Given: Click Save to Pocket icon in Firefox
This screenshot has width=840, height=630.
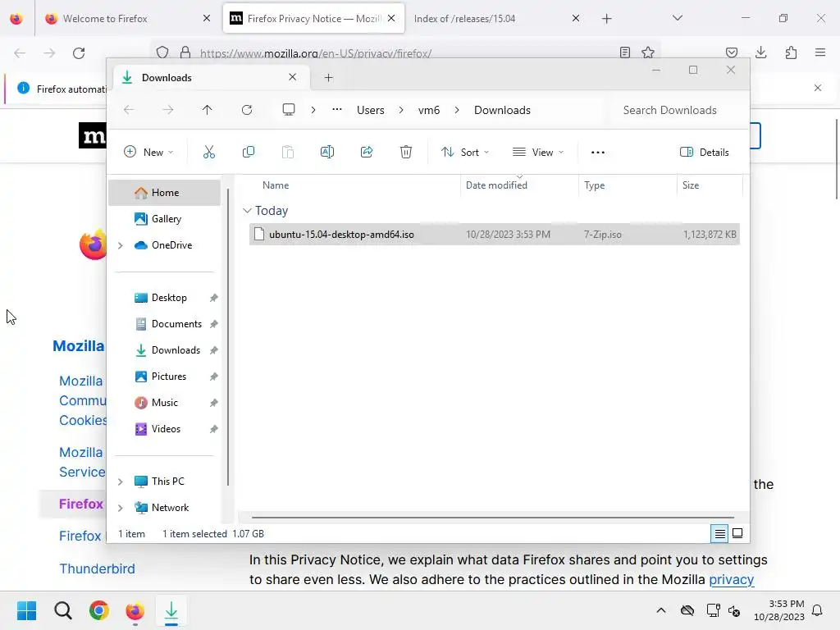Looking at the screenshot, I should [732, 52].
